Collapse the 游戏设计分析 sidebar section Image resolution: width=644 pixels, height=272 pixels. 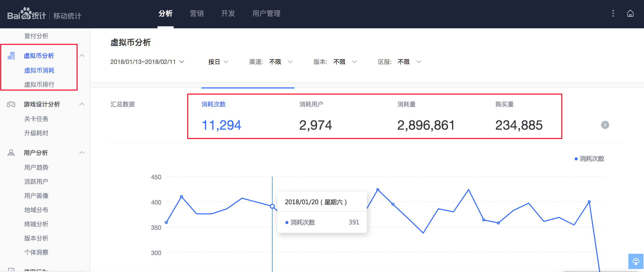(x=82, y=104)
